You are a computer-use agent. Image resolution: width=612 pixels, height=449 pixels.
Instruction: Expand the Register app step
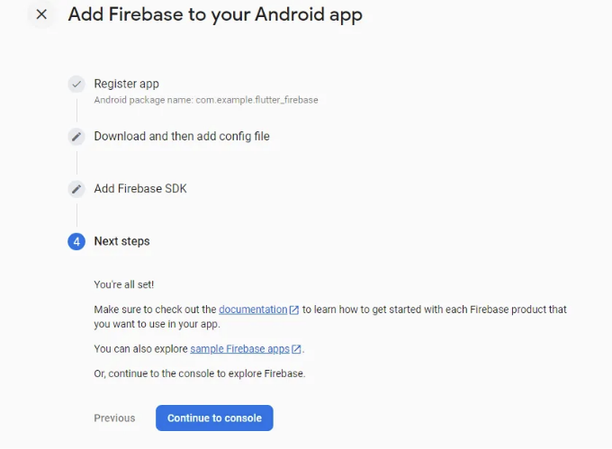[126, 84]
